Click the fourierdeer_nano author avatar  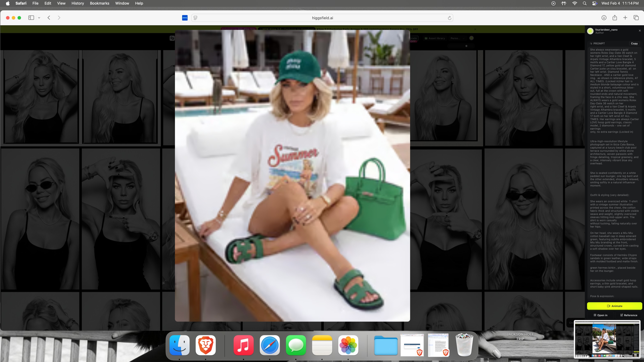(x=590, y=31)
